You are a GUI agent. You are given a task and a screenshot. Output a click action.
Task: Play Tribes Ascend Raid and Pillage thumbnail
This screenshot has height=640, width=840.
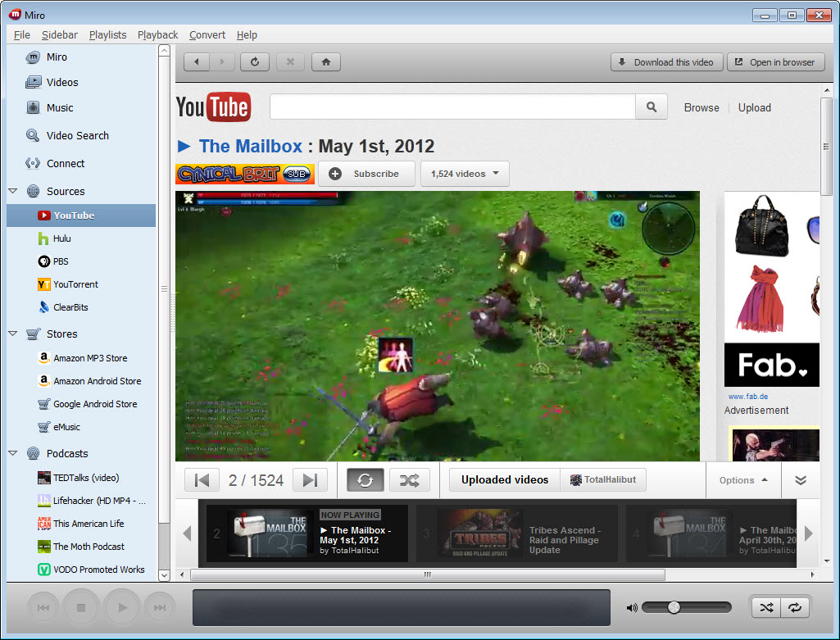(479, 533)
